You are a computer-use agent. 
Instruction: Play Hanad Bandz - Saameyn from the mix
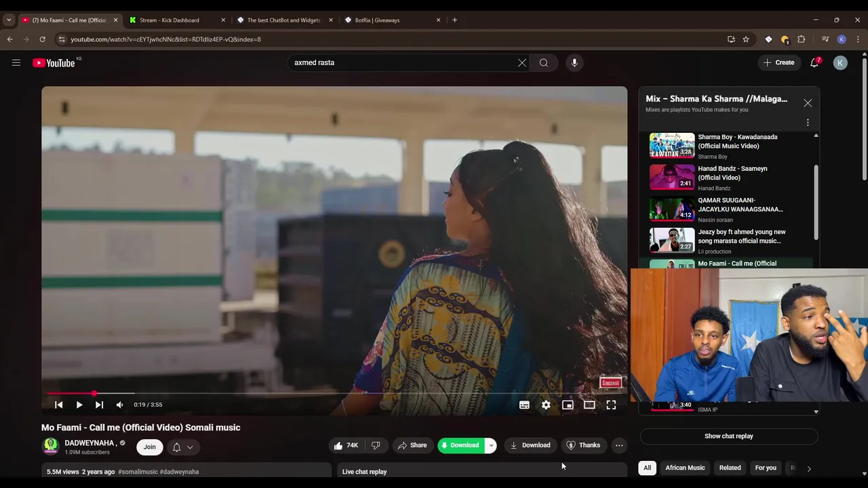[730, 178]
